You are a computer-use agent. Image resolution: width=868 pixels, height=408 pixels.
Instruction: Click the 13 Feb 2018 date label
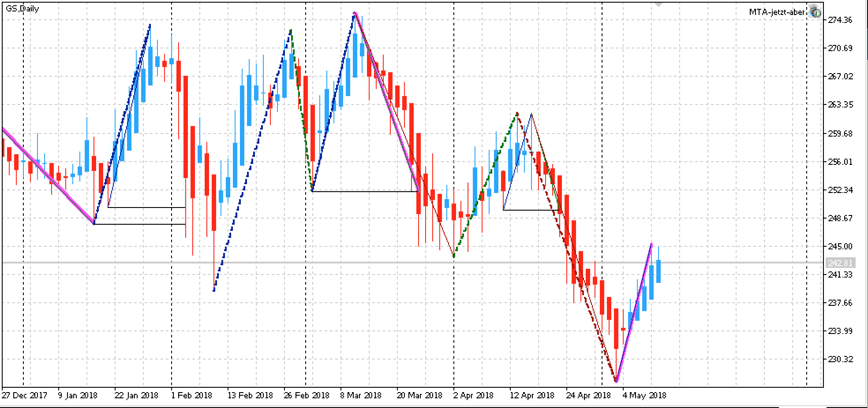pos(250,395)
